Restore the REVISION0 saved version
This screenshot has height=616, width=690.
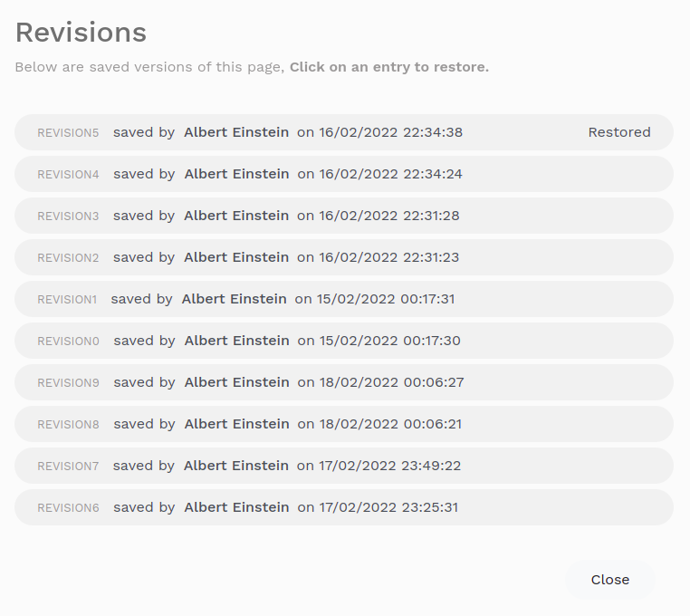(x=344, y=341)
